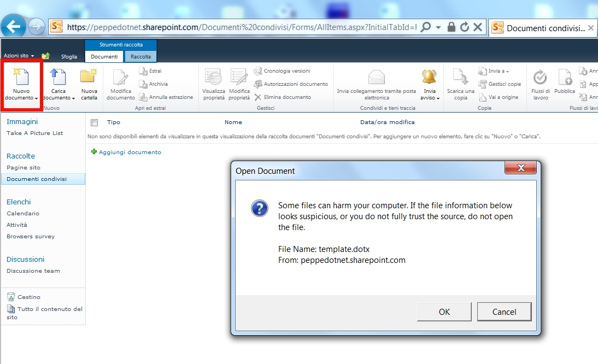Click the browser Forward arrow button
This screenshot has width=598, height=364.
[x=37, y=27]
